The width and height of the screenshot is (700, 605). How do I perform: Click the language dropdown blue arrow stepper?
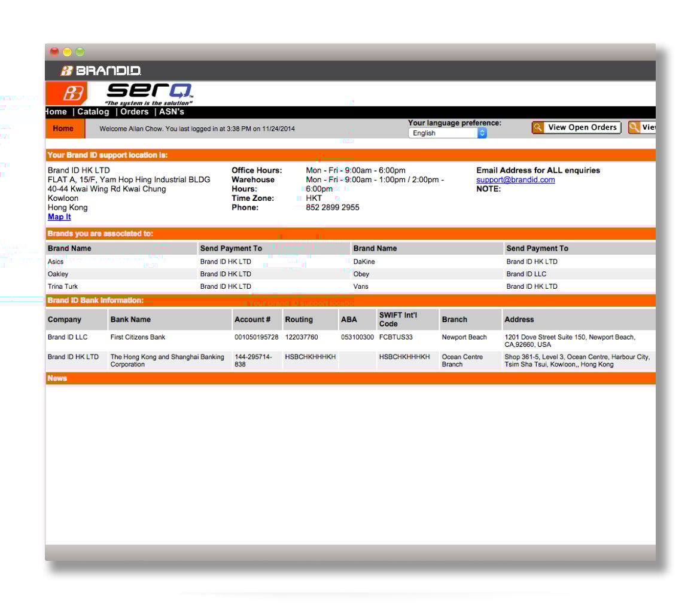[x=482, y=133]
